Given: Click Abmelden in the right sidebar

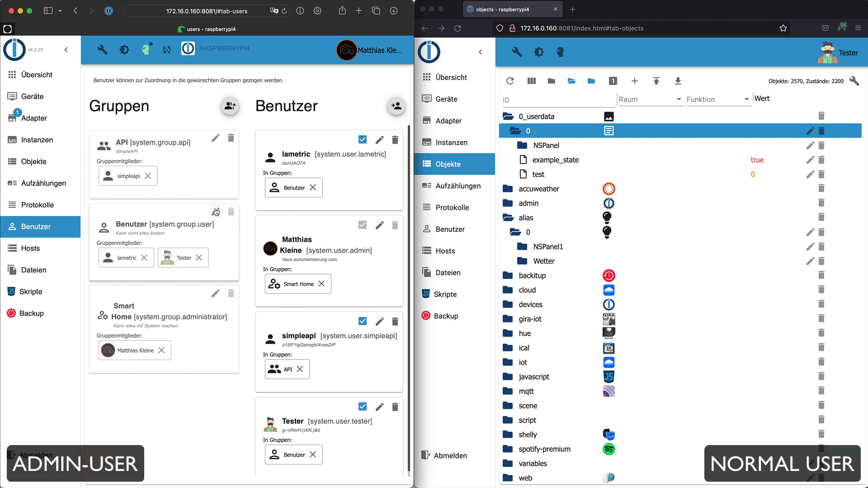Looking at the screenshot, I should (x=450, y=455).
